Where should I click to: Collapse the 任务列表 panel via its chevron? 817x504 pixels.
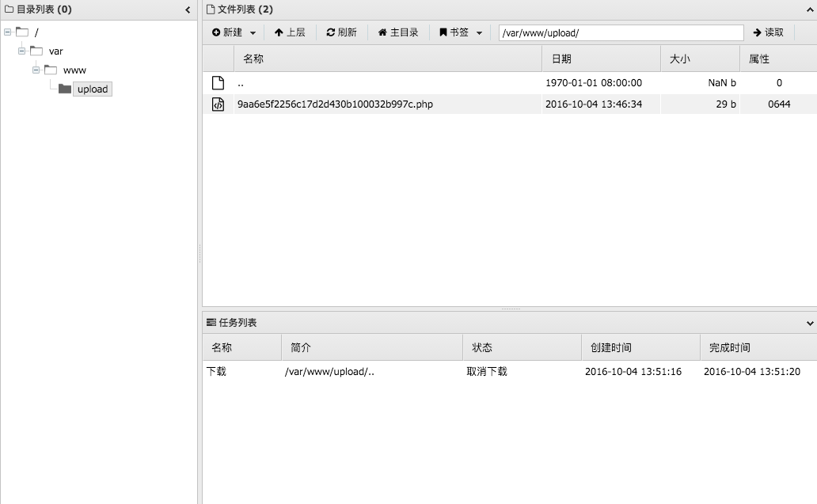[809, 322]
